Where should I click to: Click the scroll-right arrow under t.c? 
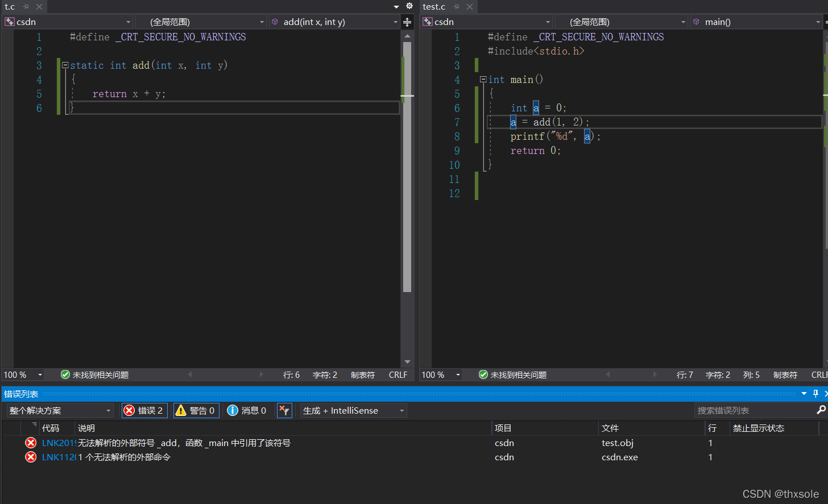pos(261,374)
